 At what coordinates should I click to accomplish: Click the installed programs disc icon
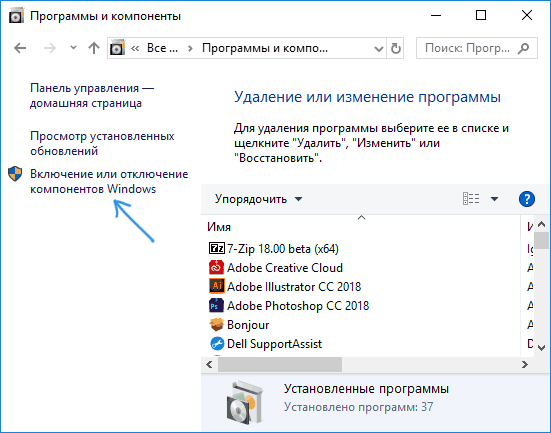[245, 403]
